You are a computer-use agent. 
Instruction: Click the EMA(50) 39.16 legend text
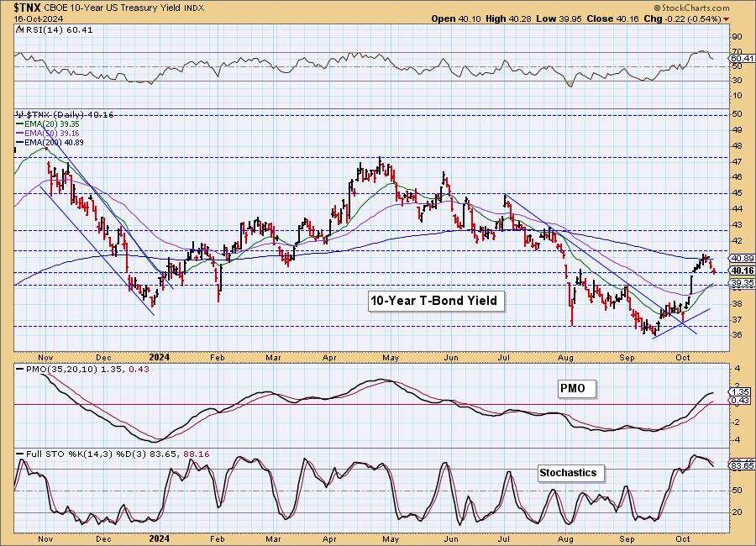point(52,133)
